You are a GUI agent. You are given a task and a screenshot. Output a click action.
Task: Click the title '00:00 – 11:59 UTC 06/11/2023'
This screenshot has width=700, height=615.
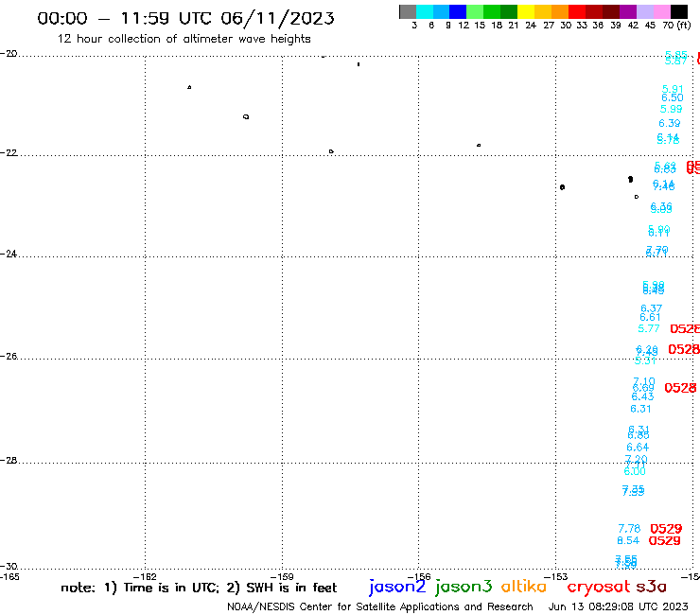pos(185,18)
